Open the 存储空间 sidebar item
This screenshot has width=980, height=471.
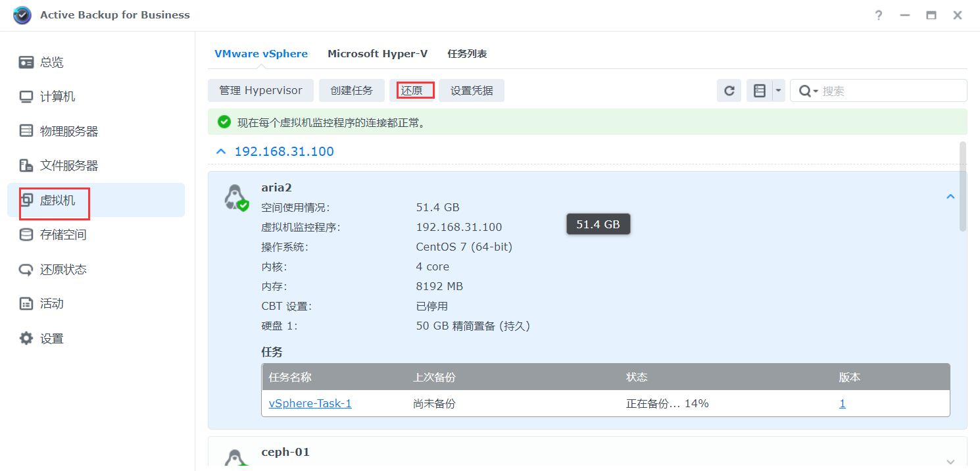click(96, 235)
